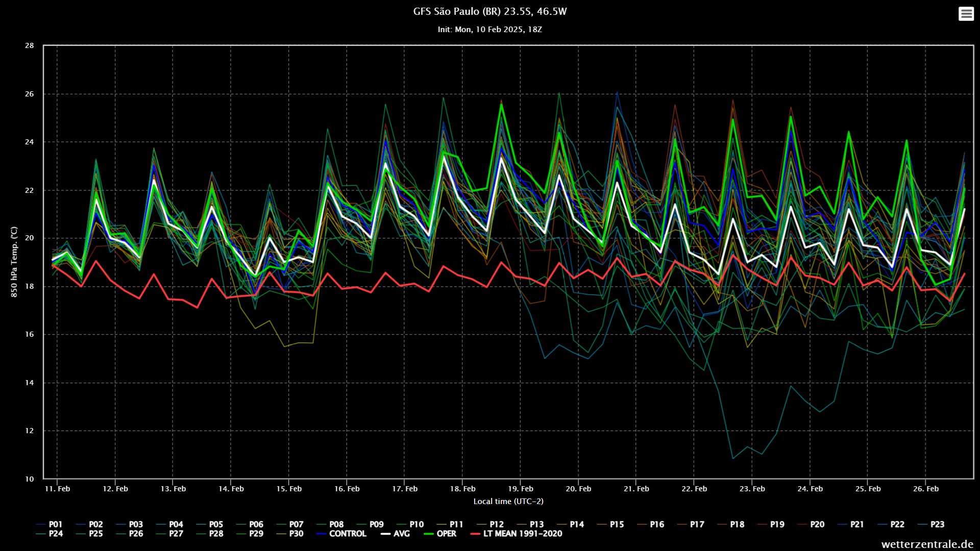The width and height of the screenshot is (980, 551).
Task: Toggle ensemble member P30 in legend
Action: tap(290, 534)
